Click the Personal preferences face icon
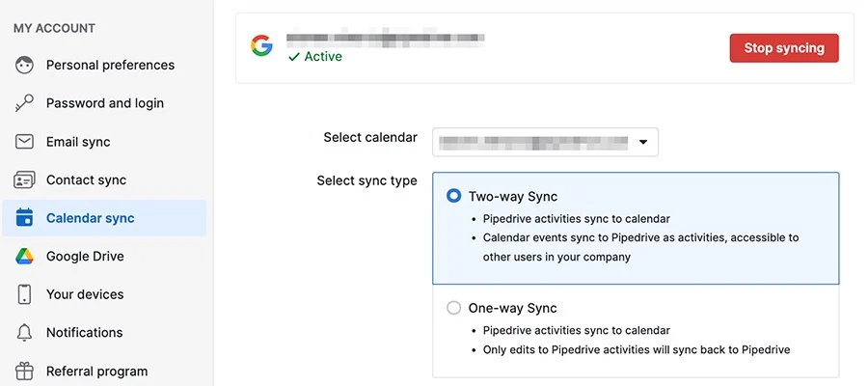 (x=24, y=65)
